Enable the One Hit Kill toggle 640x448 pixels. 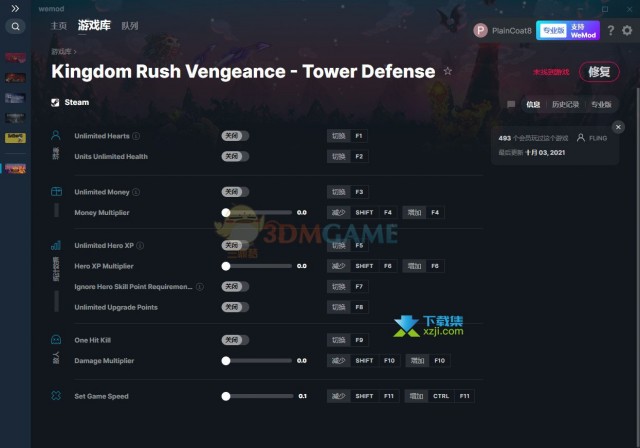pos(235,340)
